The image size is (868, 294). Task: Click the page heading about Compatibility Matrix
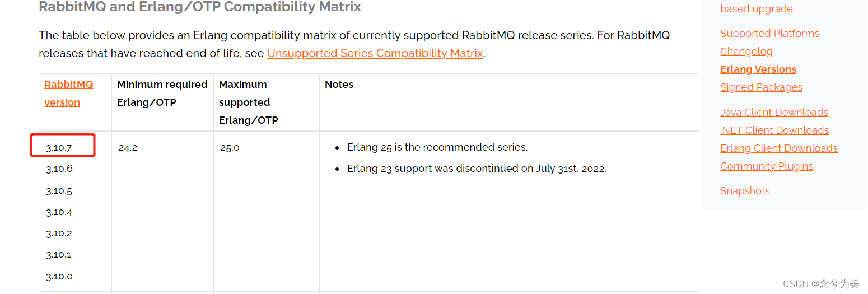200,7
